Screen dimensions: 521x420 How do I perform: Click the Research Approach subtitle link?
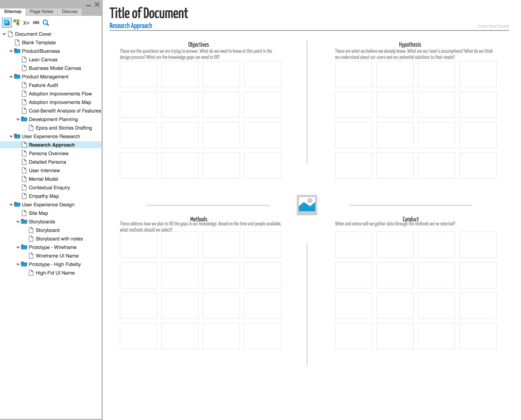click(131, 26)
